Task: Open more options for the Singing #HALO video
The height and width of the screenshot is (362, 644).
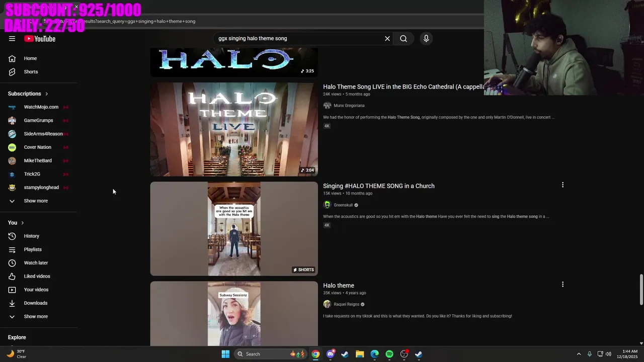Action: [562, 185]
